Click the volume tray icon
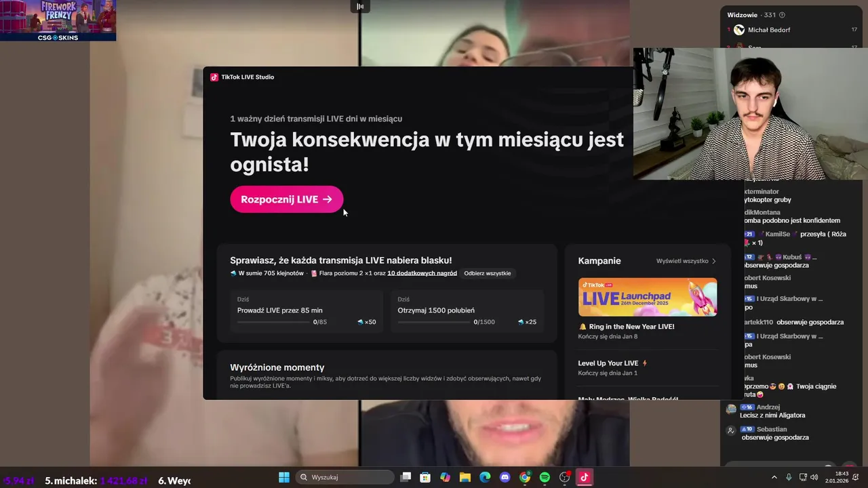Viewport: 868px width, 488px height. (814, 477)
